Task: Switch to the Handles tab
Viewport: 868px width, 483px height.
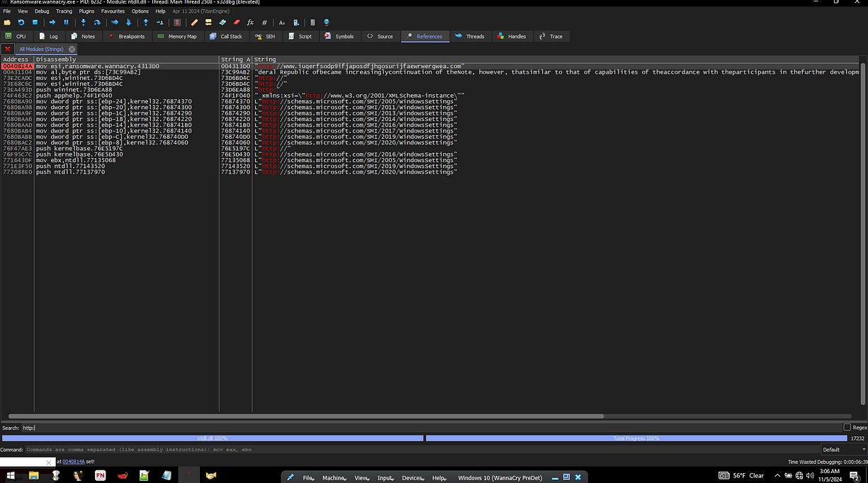Action: 512,36
